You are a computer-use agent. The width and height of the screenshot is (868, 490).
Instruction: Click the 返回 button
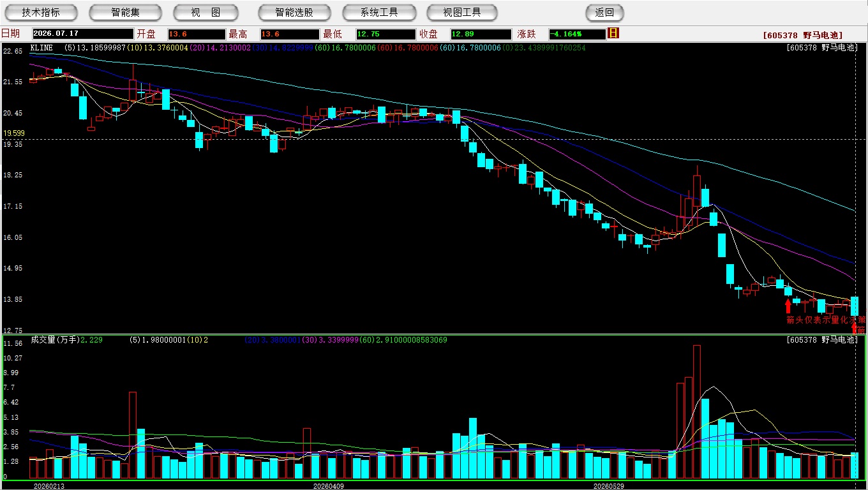coord(604,13)
